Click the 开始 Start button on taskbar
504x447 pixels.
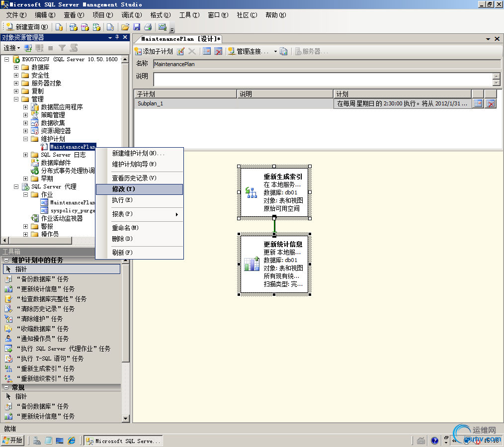[x=12, y=440]
